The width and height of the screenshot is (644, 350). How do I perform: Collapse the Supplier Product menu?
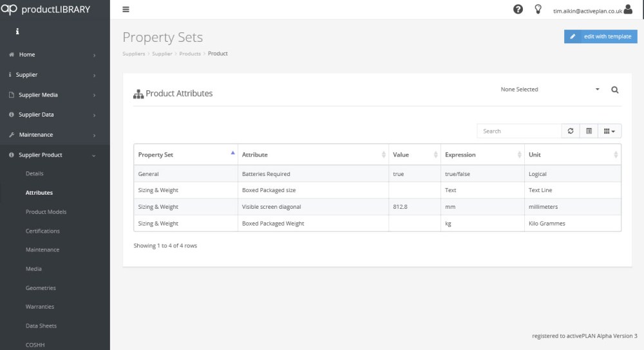55,155
